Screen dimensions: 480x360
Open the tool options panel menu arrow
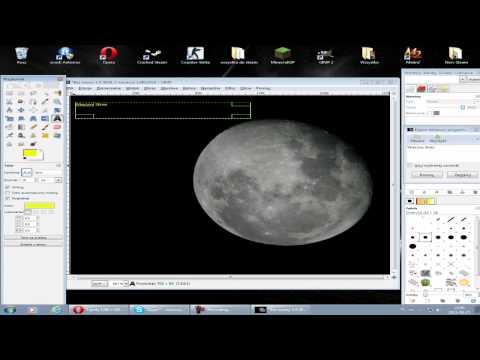(59, 165)
